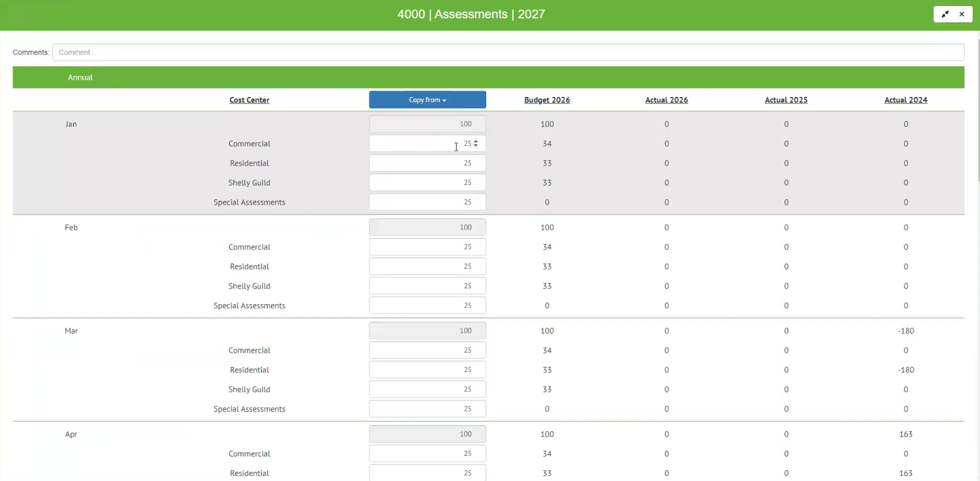The height and width of the screenshot is (481, 980).
Task: Click the vertical scrollbar on the right edge
Action: [978, 111]
